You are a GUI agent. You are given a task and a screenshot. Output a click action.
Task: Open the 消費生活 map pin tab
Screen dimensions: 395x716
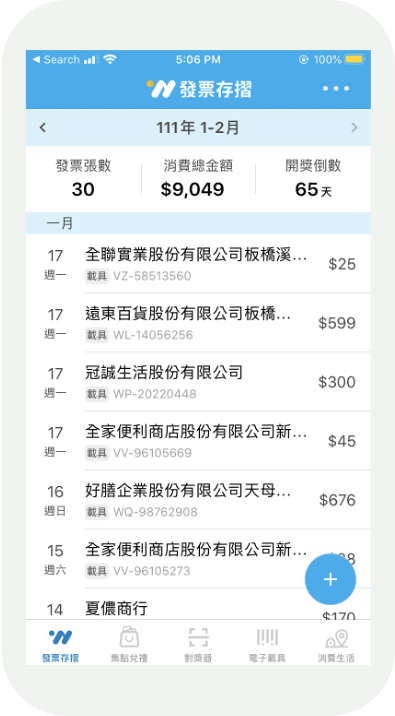coord(336,645)
